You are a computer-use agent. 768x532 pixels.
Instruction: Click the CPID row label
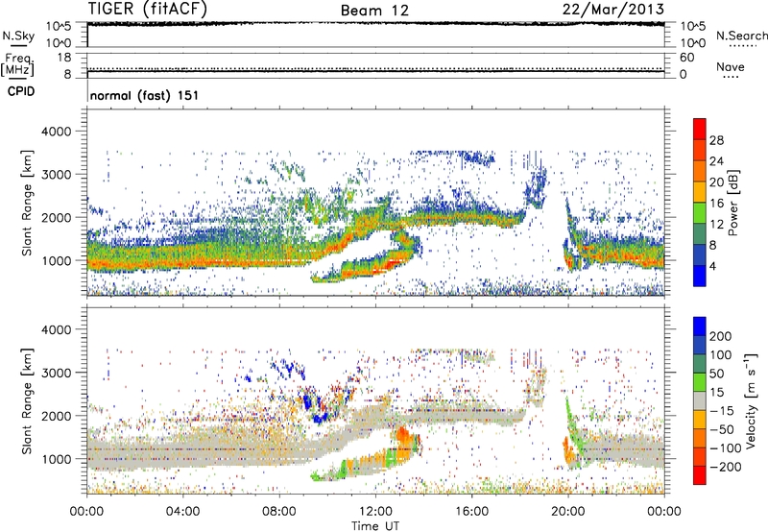pyautogui.click(x=21, y=91)
